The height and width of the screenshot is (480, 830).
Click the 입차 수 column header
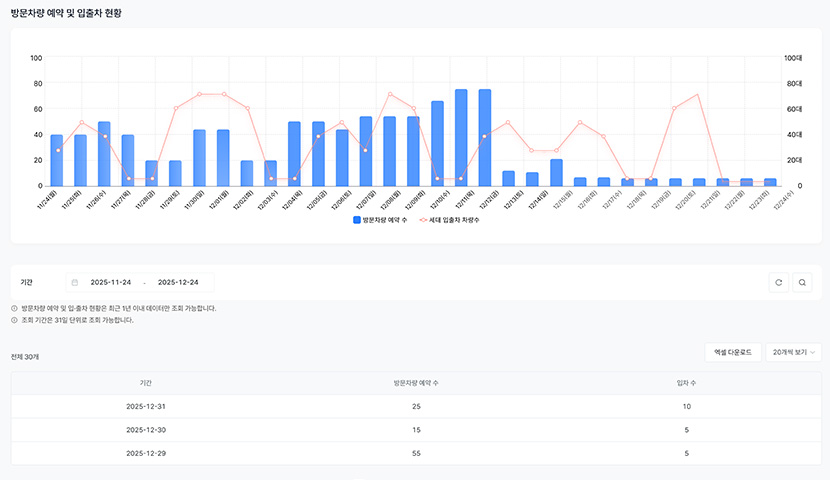(686, 382)
